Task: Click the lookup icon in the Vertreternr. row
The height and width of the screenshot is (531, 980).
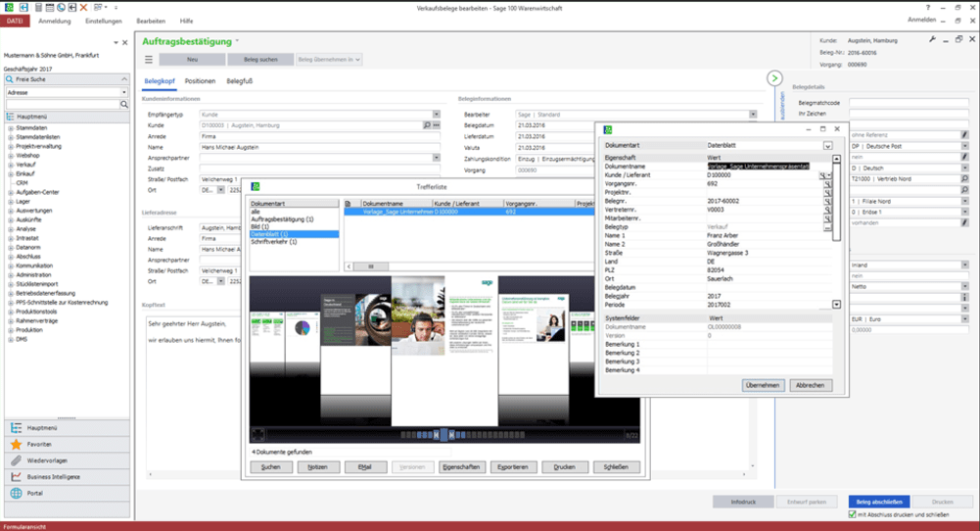Action: [827, 211]
